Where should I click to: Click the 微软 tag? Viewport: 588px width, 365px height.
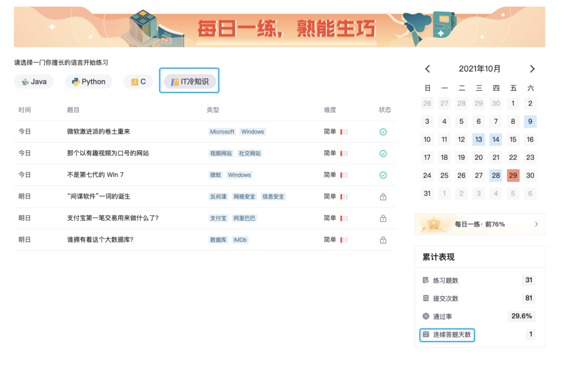tap(215, 175)
